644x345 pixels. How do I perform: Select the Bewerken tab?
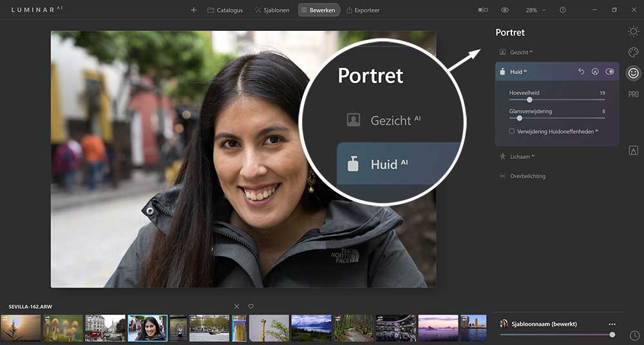point(319,10)
